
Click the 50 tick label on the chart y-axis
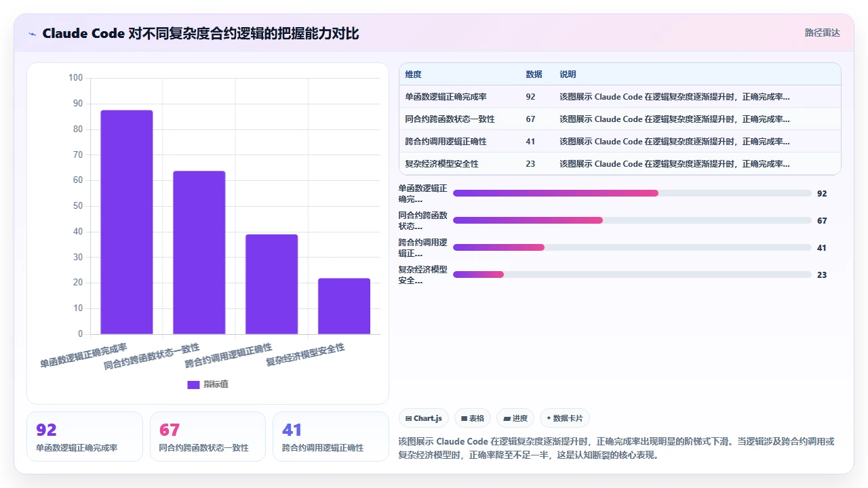pyautogui.click(x=78, y=206)
